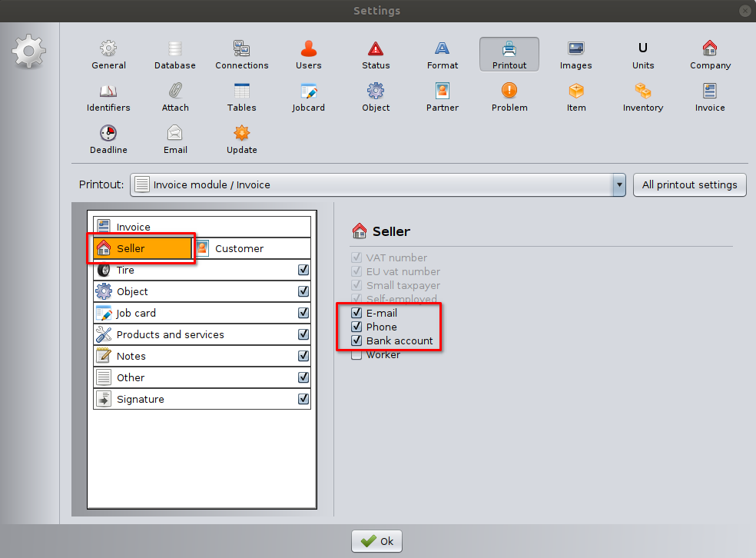Enable the Worker checkbox
This screenshot has width=756, height=558.
[356, 354]
